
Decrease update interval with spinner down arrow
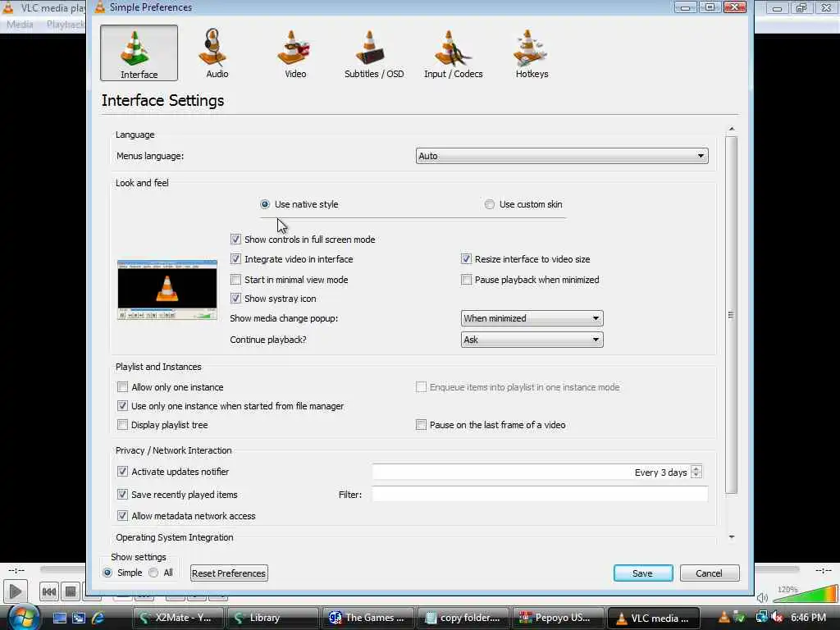pos(696,475)
